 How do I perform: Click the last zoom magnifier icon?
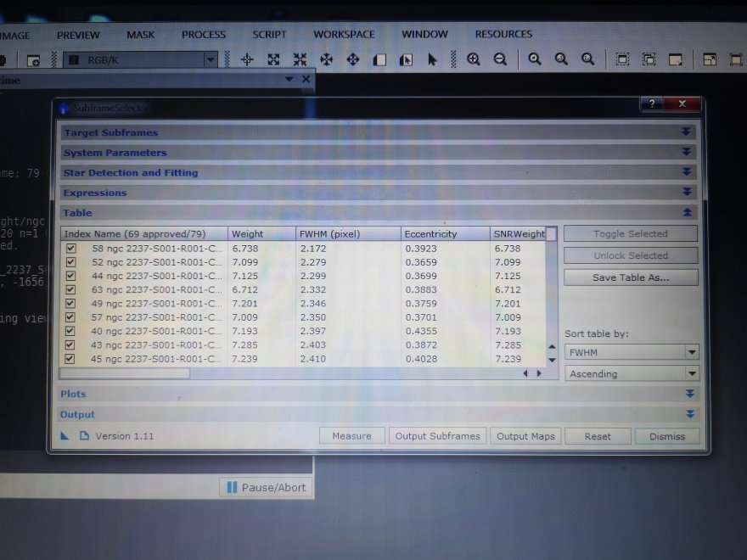(x=588, y=59)
